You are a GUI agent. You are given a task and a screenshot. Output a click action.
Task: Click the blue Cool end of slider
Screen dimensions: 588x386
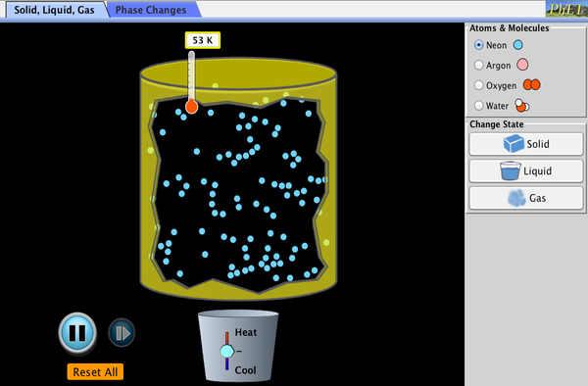coord(227,363)
